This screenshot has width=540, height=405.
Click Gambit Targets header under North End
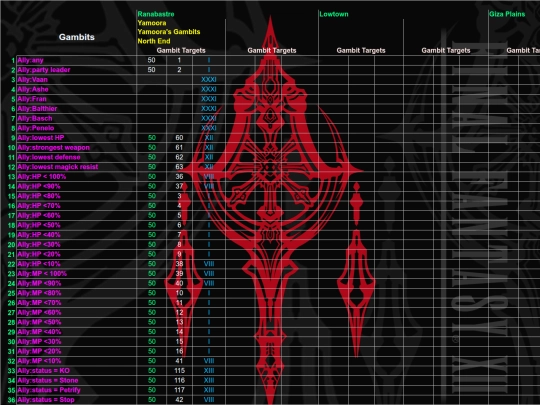click(x=181, y=50)
